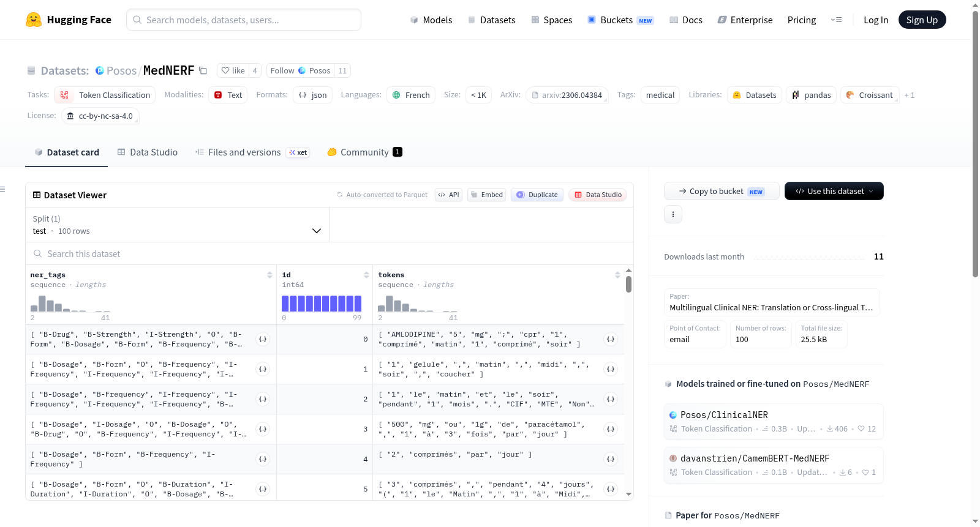Follow the Posos organization
This screenshot has height=527, width=980.
click(300, 70)
